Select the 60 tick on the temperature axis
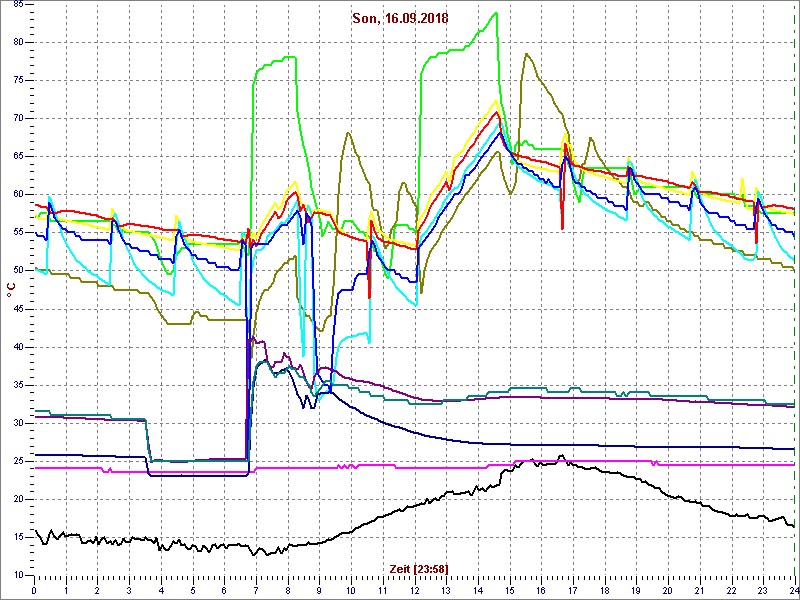 [x=18, y=195]
